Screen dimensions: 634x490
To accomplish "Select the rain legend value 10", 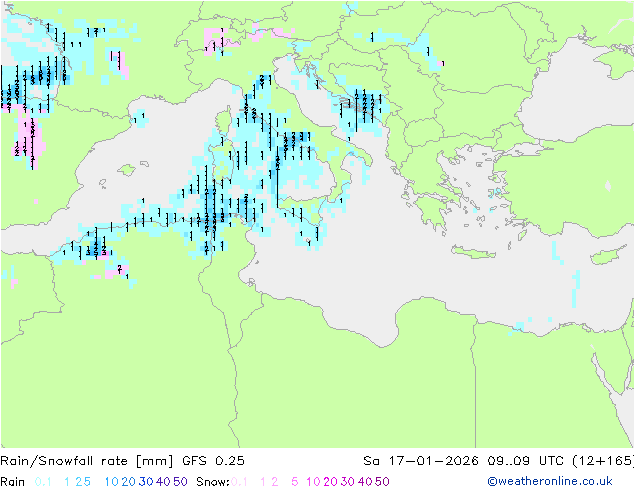I will pyautogui.click(x=112, y=482).
